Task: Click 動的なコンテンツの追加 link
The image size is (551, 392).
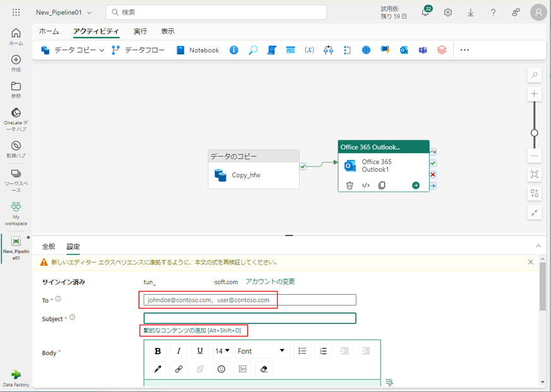Action: 192,331
